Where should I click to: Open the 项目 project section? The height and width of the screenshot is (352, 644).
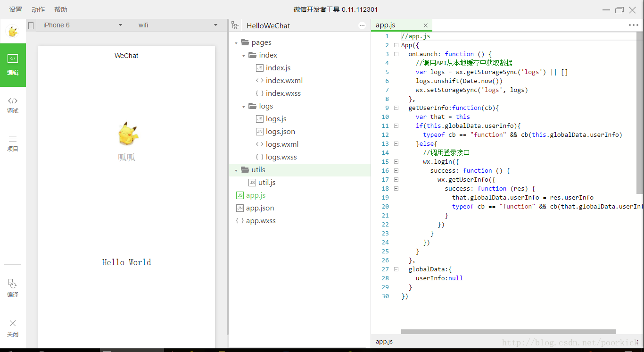(13, 143)
